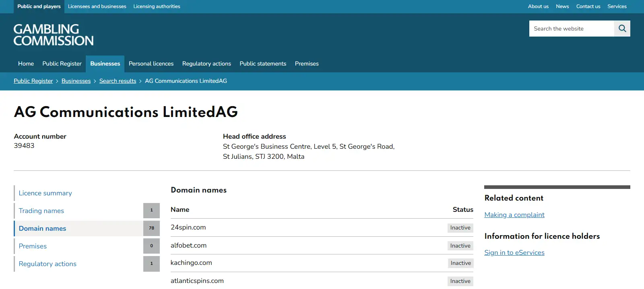Viewport: 644px width, 289px height.
Task: Open Sign in to eServices link
Action: [514, 252]
